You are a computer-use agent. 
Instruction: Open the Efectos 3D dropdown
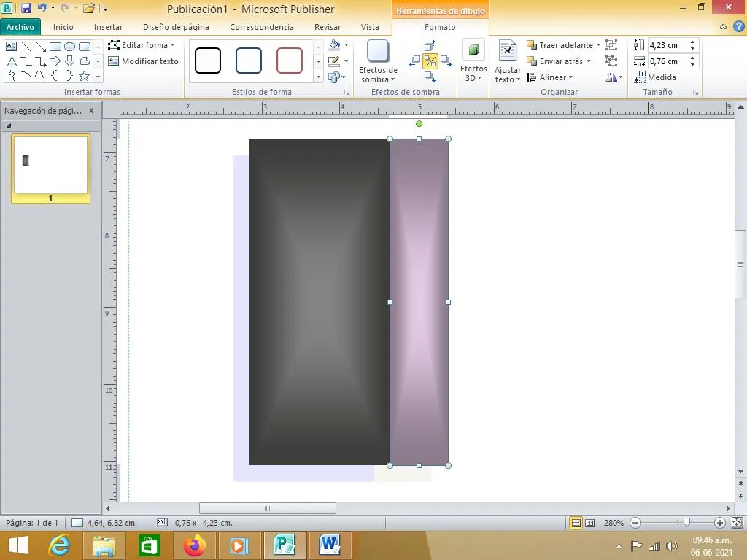pyautogui.click(x=473, y=61)
